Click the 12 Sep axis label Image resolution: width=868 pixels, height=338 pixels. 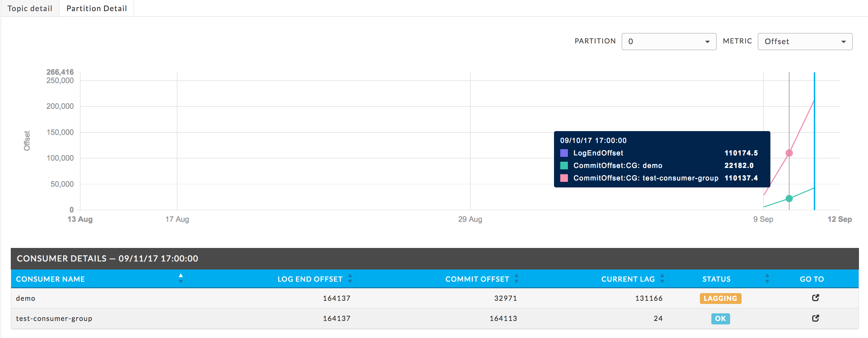[840, 219]
